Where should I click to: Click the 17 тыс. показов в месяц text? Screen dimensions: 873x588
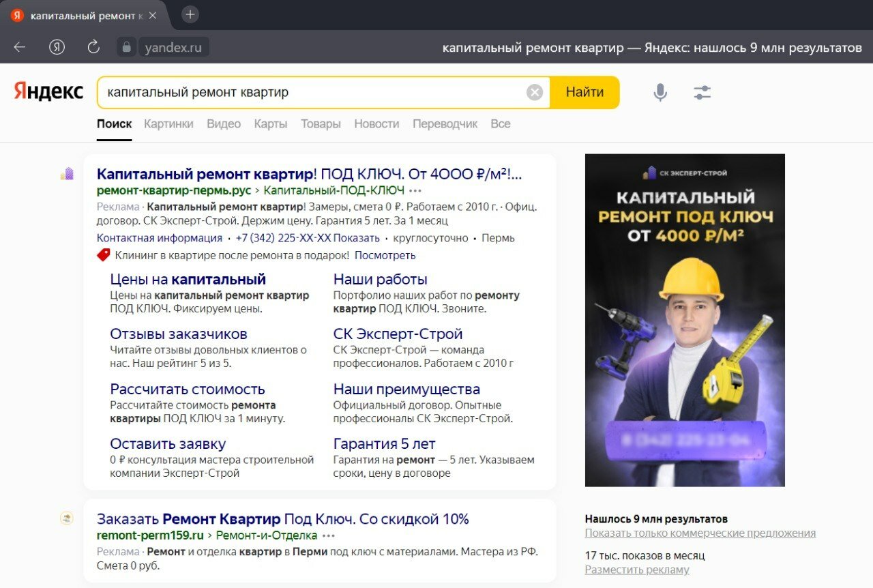pos(645,555)
